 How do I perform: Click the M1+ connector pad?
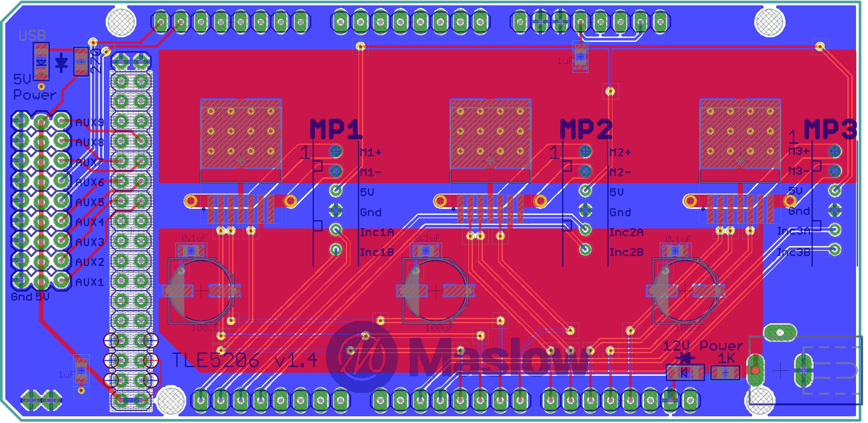click(336, 151)
